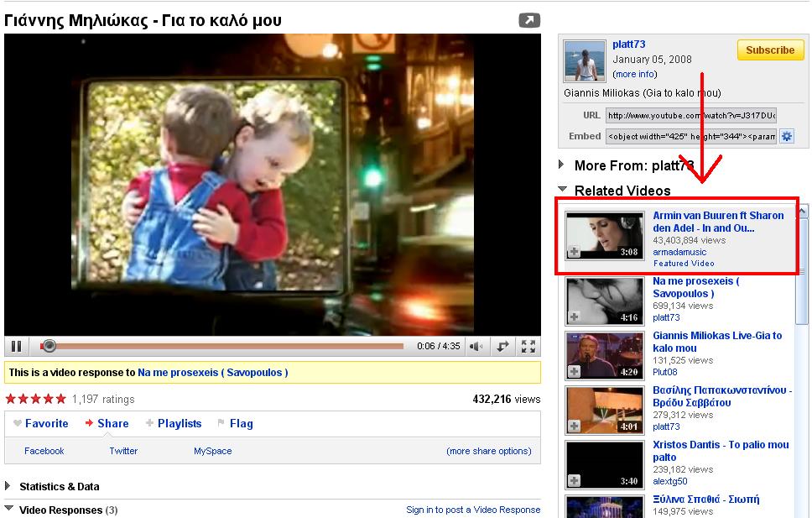Collapse the Related Videos section
This screenshot has height=518, width=812.
(562, 189)
